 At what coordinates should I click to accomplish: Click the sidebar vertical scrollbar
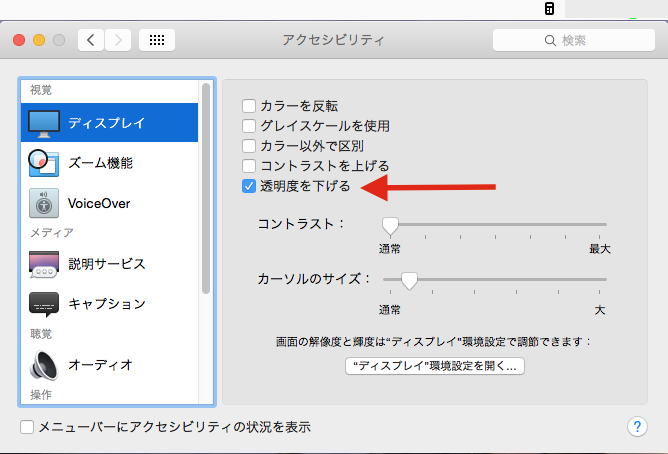(x=206, y=188)
